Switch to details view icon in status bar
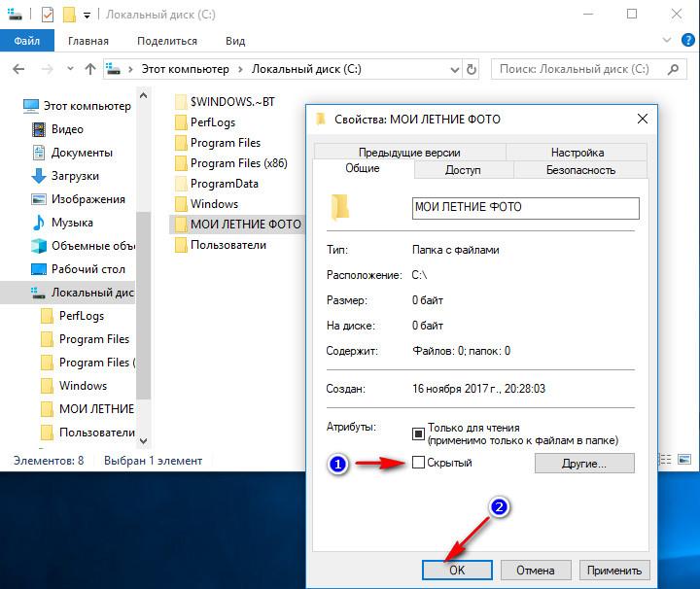 [x=665, y=459]
